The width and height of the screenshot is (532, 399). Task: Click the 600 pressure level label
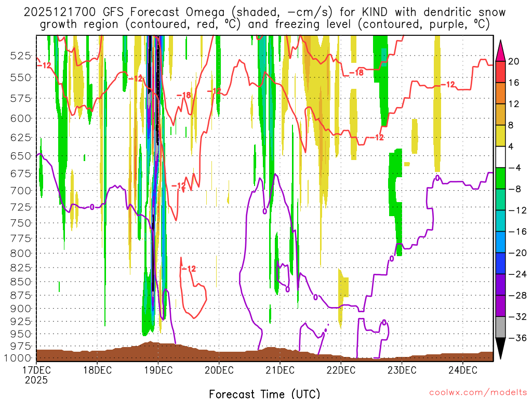pyautogui.click(x=20, y=118)
